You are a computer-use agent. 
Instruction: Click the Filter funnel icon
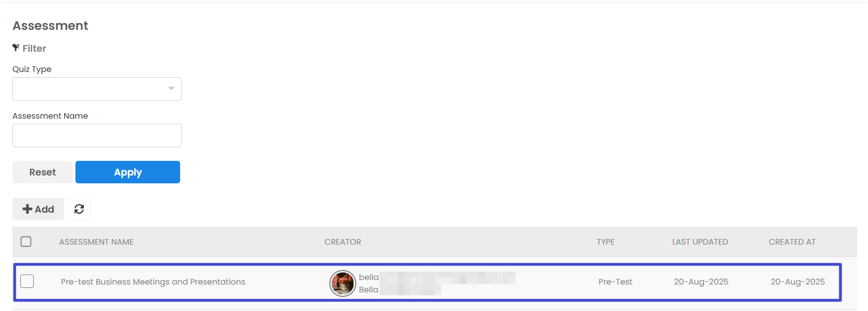[16, 48]
